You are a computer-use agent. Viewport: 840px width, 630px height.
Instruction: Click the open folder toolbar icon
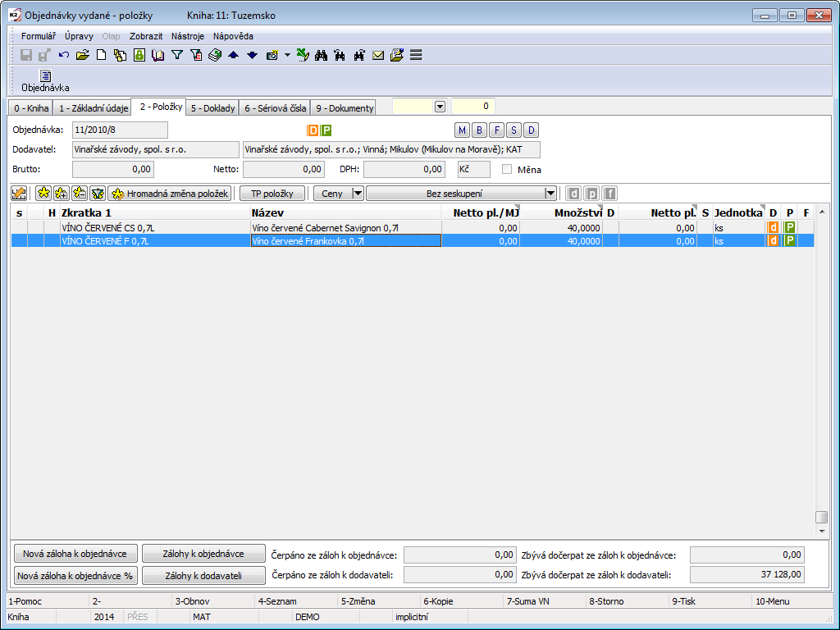coord(83,55)
